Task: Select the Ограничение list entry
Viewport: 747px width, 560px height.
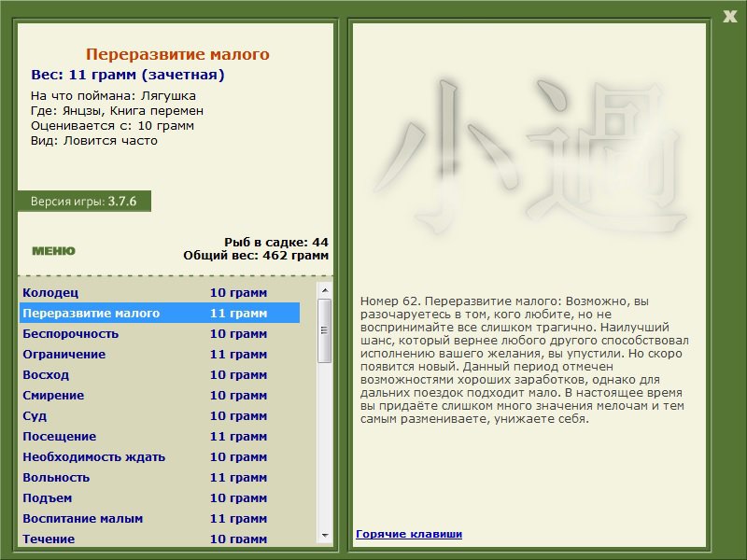Action: [x=160, y=354]
